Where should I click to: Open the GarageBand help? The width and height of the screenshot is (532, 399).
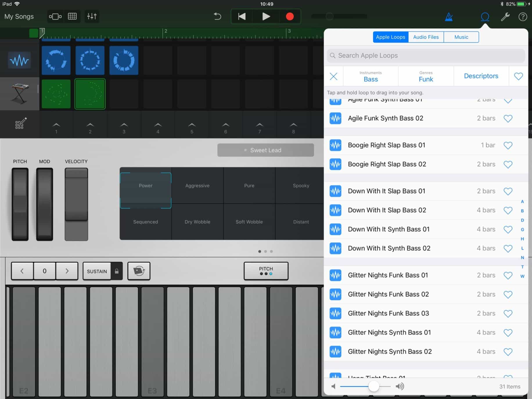(522, 17)
